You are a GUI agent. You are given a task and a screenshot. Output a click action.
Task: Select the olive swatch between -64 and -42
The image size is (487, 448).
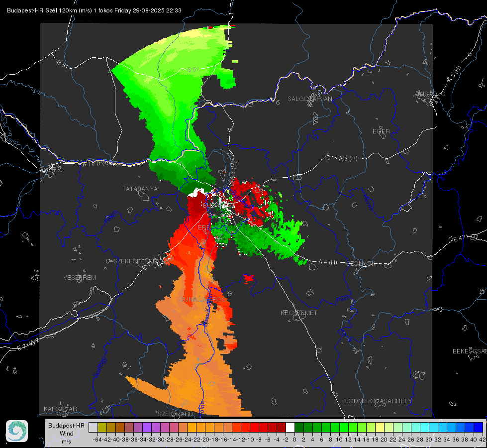click(102, 427)
